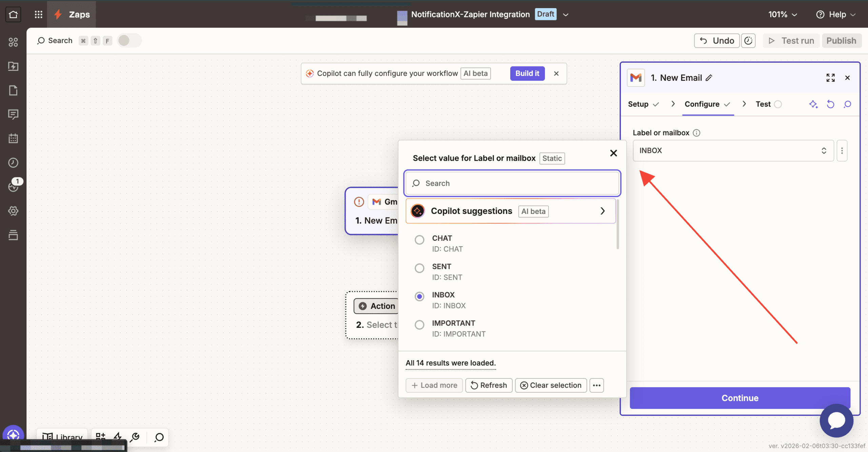Image resolution: width=868 pixels, height=452 pixels.
Task: Open Zap history clock icon in sidebar
Action: tap(13, 163)
